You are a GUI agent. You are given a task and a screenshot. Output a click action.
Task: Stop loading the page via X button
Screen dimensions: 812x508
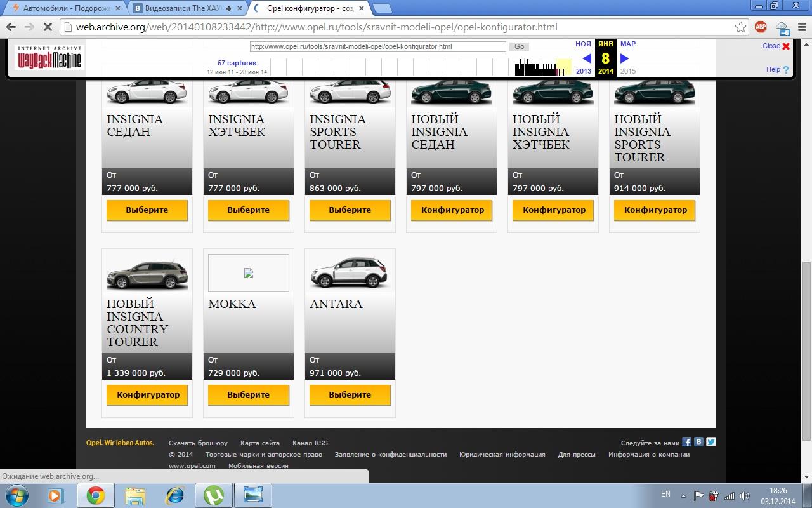(x=48, y=27)
